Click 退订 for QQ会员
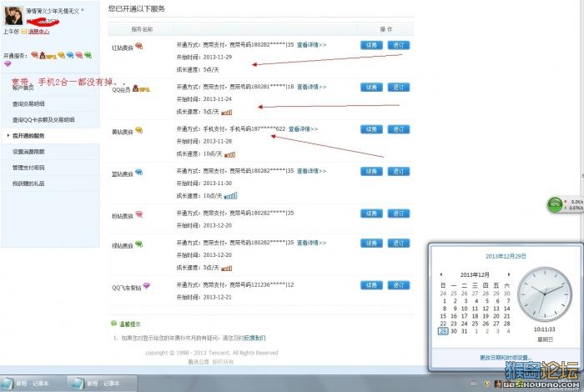This screenshot has height=392, width=584. point(399,87)
